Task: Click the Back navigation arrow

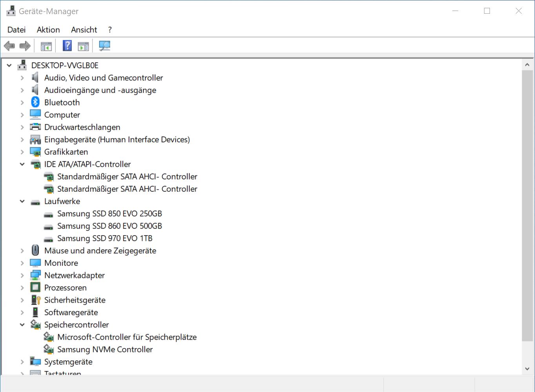Action: (x=9, y=46)
